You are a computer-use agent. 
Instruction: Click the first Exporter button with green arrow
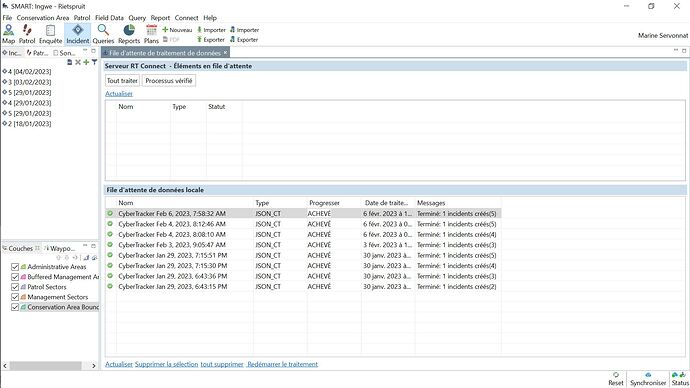(211, 40)
